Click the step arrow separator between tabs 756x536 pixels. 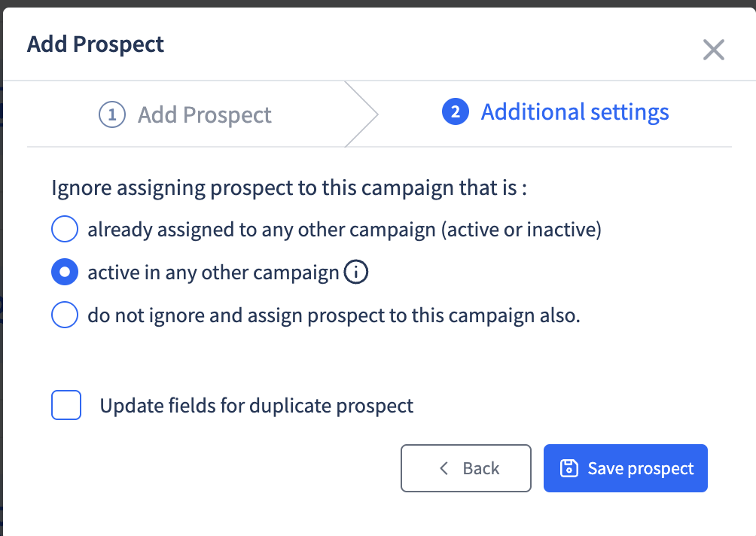361,114
